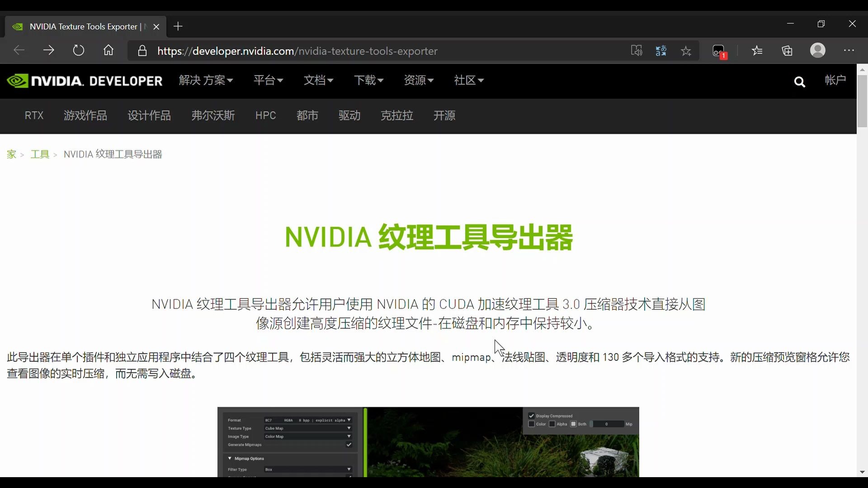The width and height of the screenshot is (868, 488).
Task: Open browser settings and more menu
Action: click(849, 50)
